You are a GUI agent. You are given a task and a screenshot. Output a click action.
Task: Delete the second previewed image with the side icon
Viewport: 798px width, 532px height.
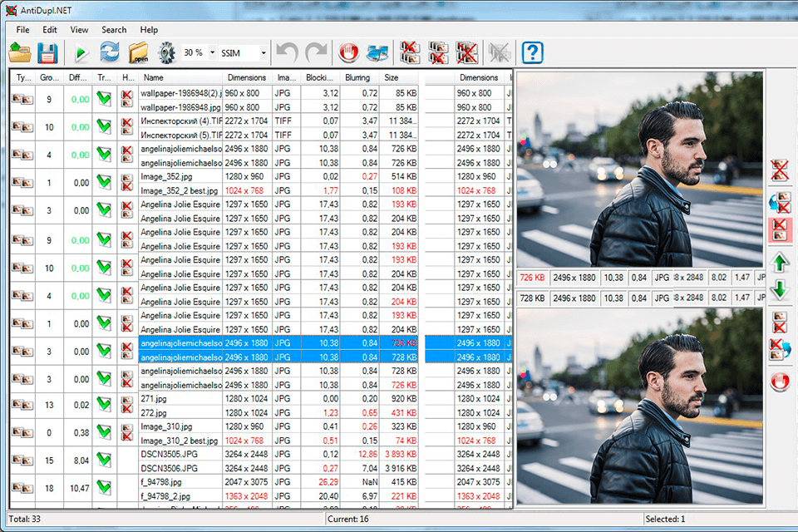pyautogui.click(x=779, y=323)
